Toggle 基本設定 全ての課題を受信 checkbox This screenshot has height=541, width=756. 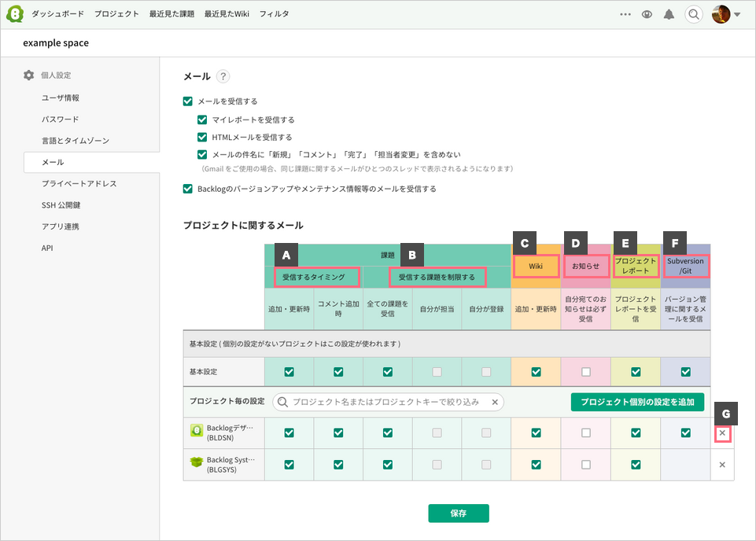tap(388, 372)
